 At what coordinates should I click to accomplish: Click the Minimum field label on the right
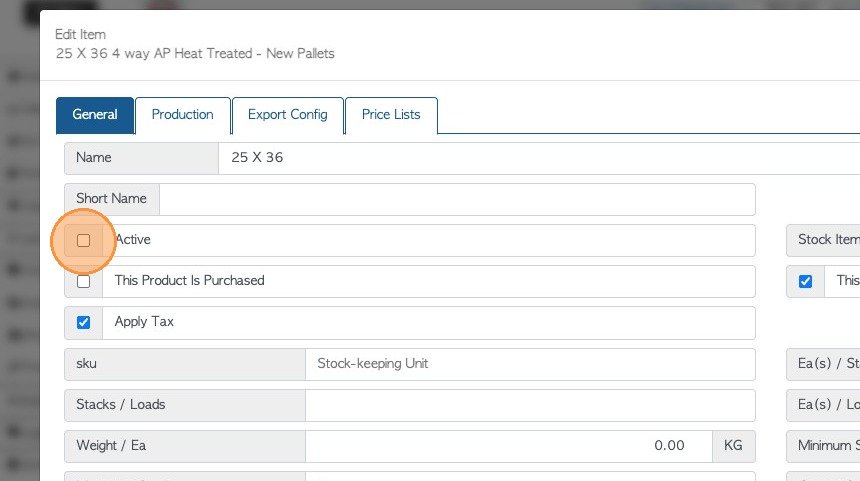click(x=828, y=446)
